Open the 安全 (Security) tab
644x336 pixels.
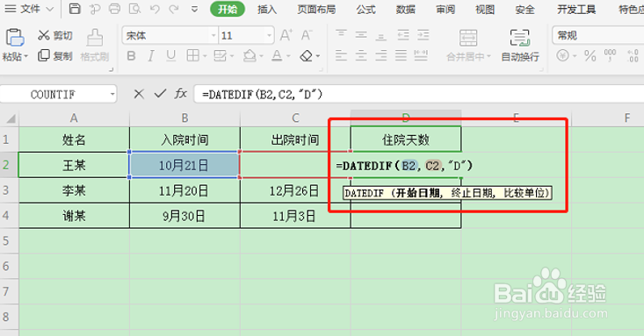[x=525, y=9]
